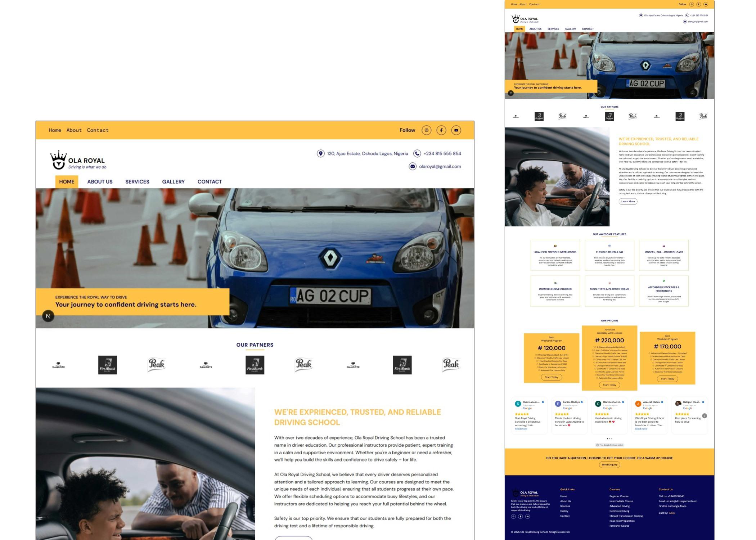Image resolution: width=756 pixels, height=540 pixels.
Task: Click Defensive Driving footer link
Action: 619,511
